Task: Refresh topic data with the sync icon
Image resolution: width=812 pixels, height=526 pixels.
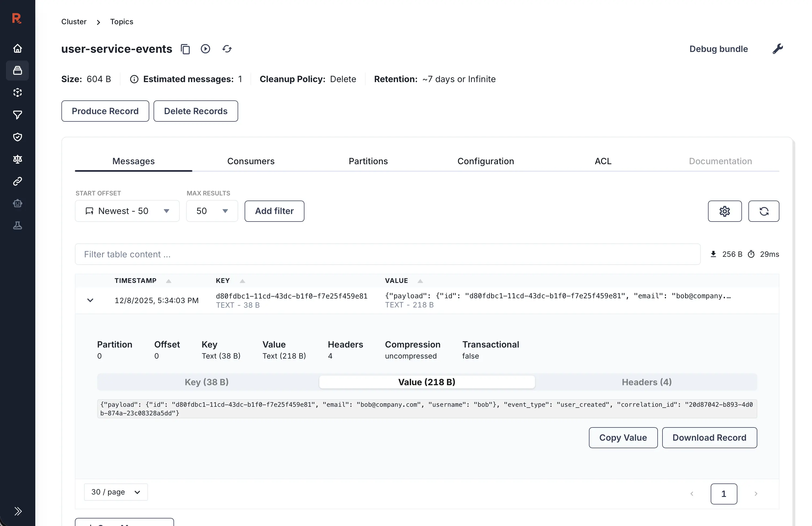Action: pyautogui.click(x=227, y=49)
